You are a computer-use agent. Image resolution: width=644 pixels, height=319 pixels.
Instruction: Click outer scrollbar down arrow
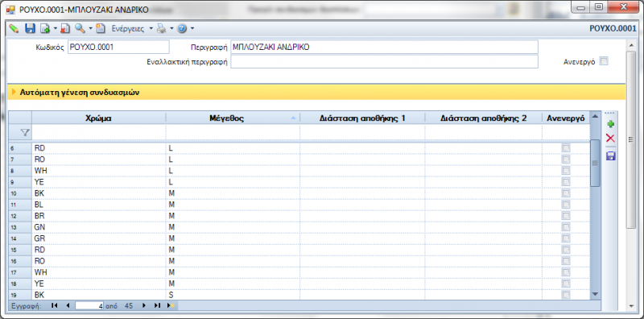[x=630, y=305]
